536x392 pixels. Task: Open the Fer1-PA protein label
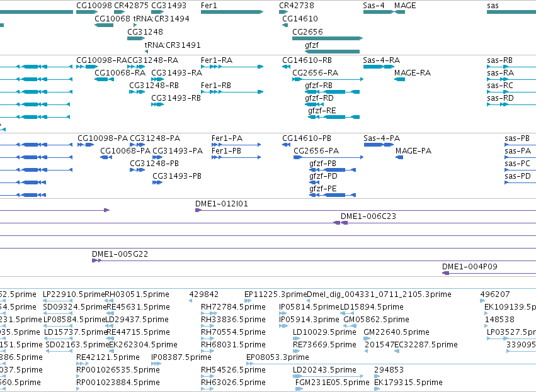pos(227,138)
